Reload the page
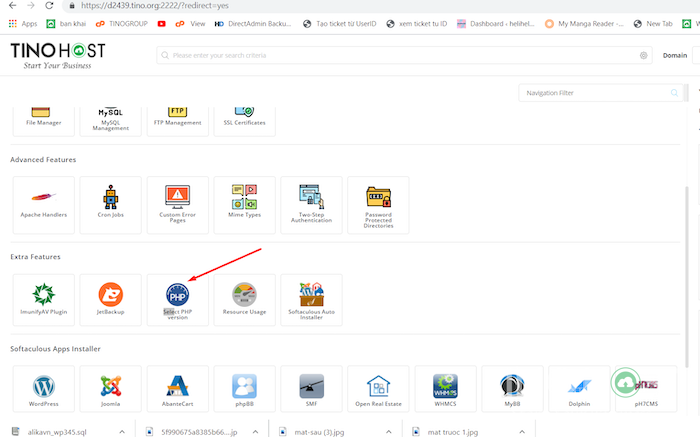The height and width of the screenshot is (437, 700). [x=49, y=5]
